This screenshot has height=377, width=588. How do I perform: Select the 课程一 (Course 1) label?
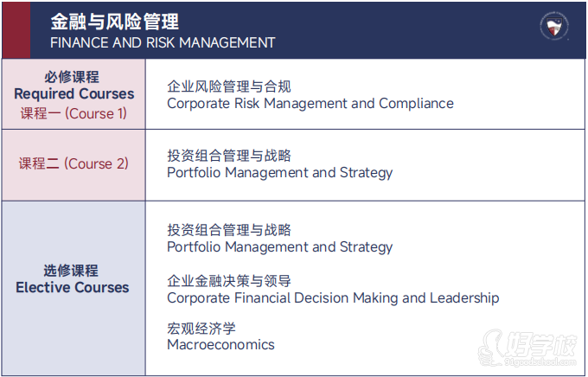coord(73,113)
